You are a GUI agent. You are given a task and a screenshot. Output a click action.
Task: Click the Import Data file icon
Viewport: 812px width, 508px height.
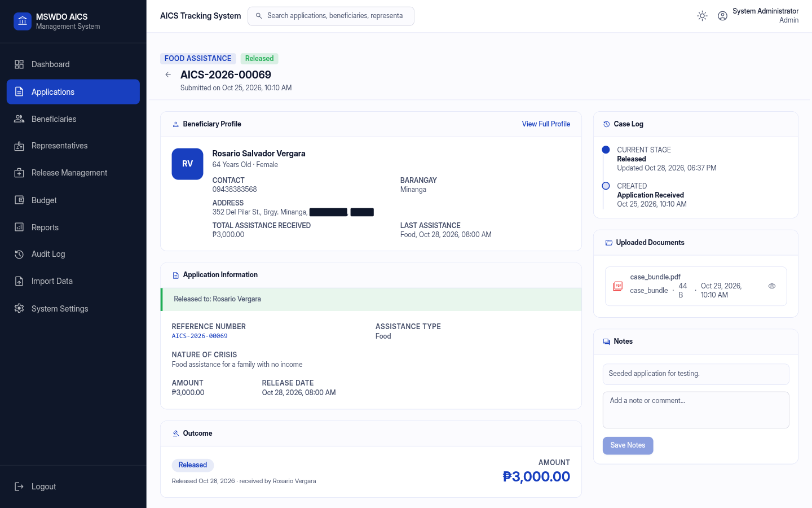pos(19,281)
